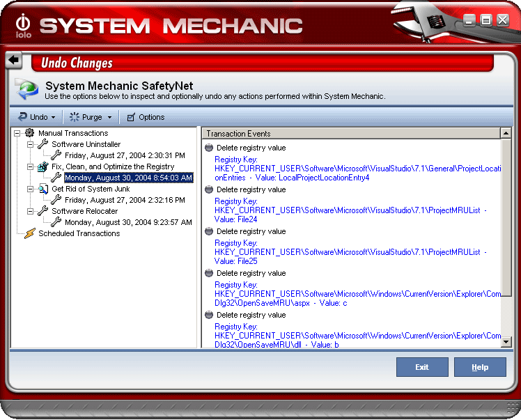The width and height of the screenshot is (521, 420).
Task: Open the Undo dropdown arrow
Action: coord(53,117)
